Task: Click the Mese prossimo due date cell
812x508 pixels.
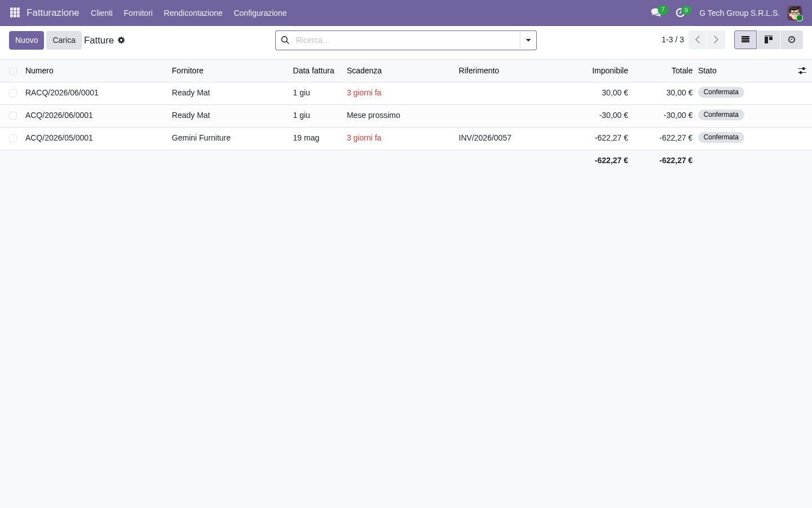Action: (x=373, y=115)
